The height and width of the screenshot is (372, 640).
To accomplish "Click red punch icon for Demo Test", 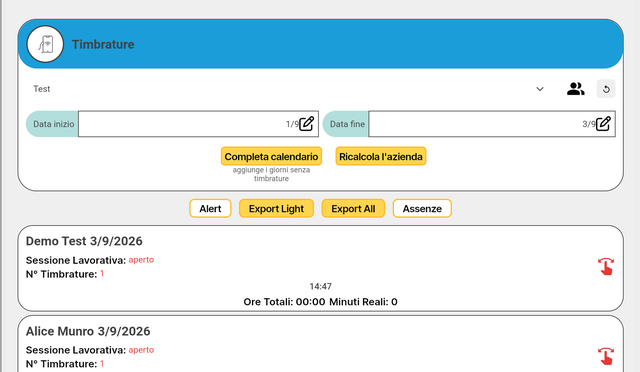I will pos(606,266).
